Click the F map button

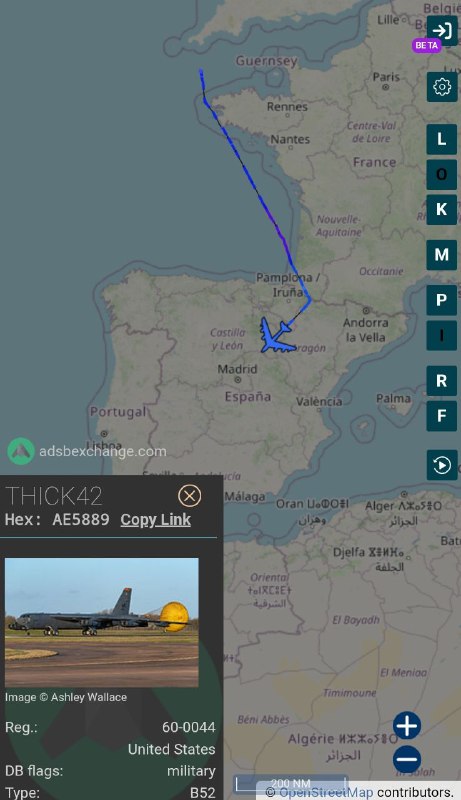click(x=442, y=416)
